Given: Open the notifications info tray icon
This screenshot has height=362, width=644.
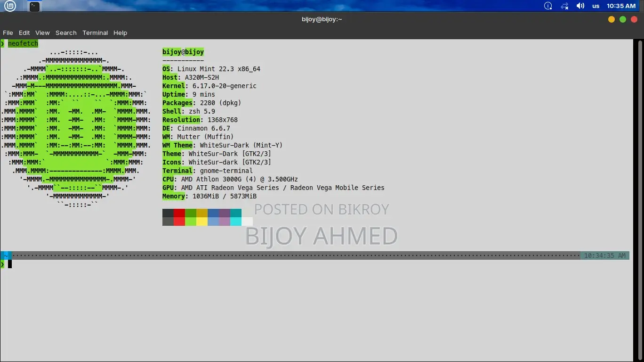Looking at the screenshot, I should click(548, 6).
